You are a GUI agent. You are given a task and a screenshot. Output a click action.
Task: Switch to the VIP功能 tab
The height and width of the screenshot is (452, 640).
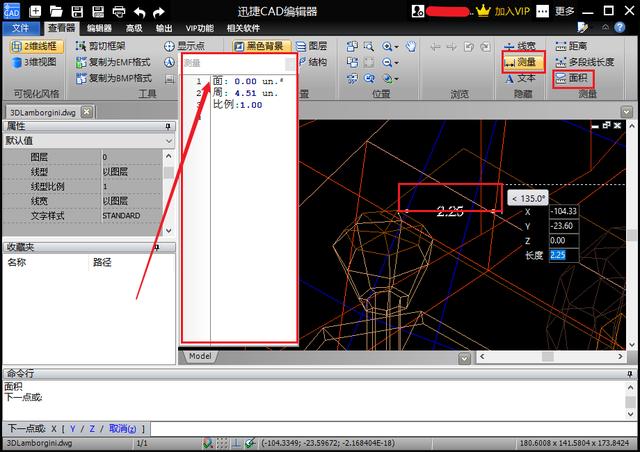pos(199,28)
